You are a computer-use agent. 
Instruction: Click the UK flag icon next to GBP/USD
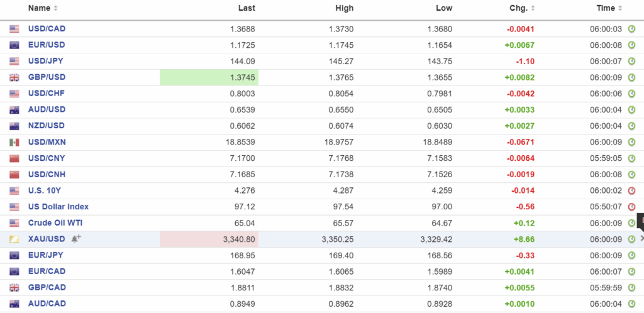[14, 77]
